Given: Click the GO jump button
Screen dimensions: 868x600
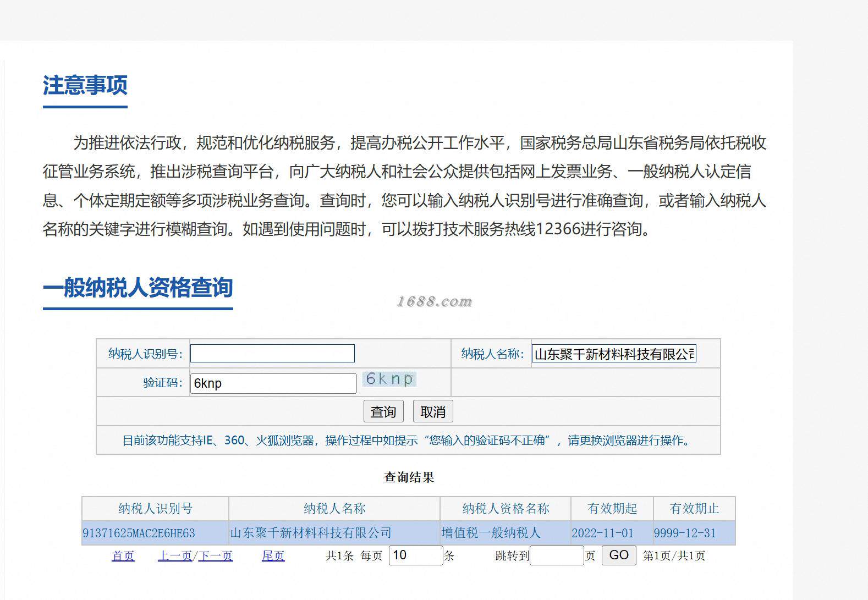Looking at the screenshot, I should point(619,555).
